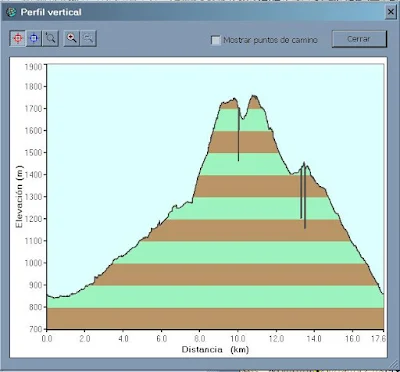
Task: Click the vertical spike at 10 km
Action: point(238,133)
